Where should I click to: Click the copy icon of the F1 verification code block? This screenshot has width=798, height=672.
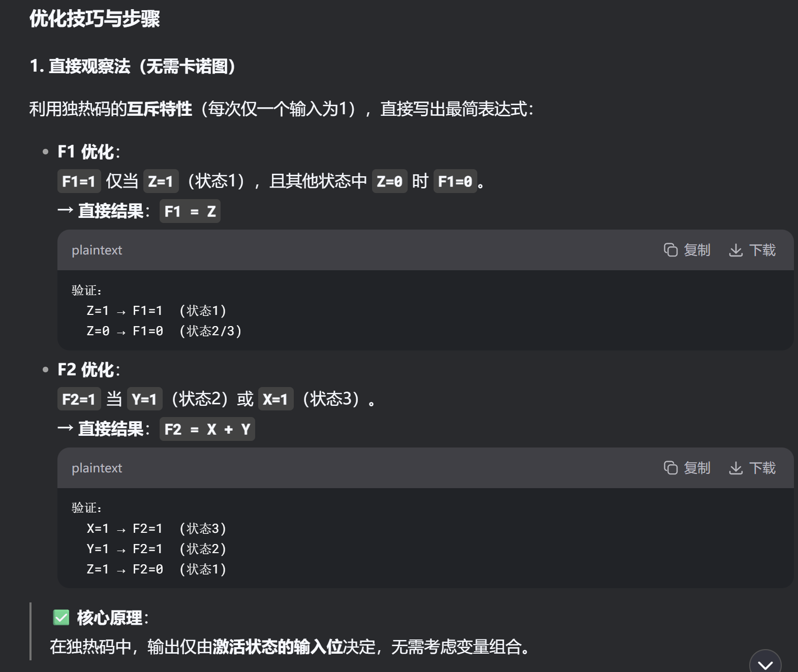pyautogui.click(x=670, y=250)
